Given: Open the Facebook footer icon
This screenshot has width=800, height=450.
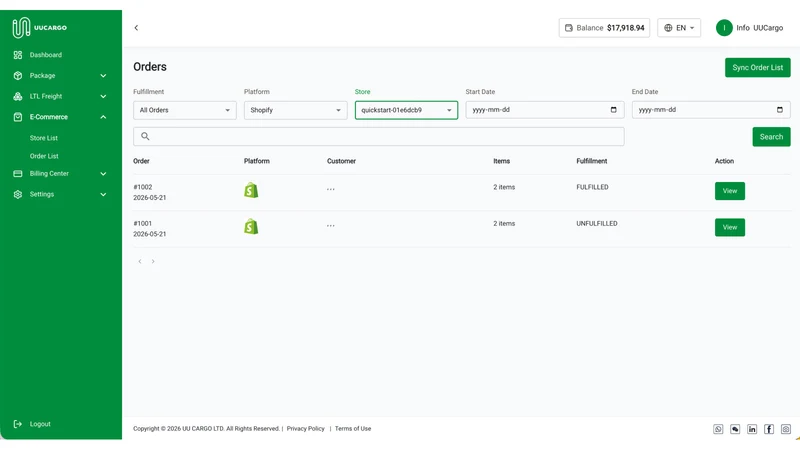Looking at the screenshot, I should [769, 429].
